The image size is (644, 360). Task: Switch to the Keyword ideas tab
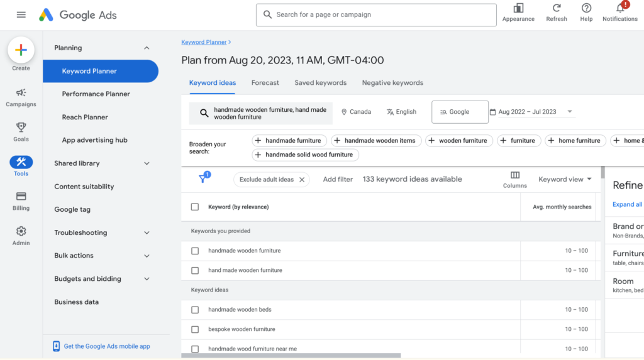(x=213, y=83)
